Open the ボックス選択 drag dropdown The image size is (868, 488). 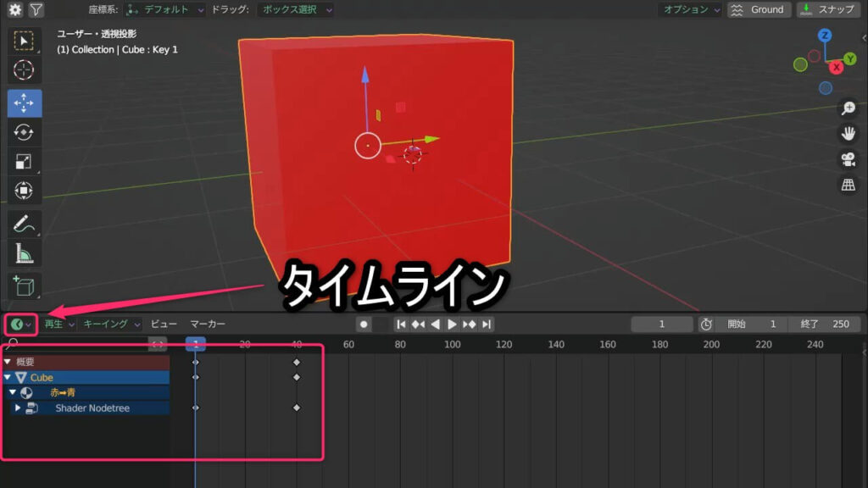(x=295, y=9)
